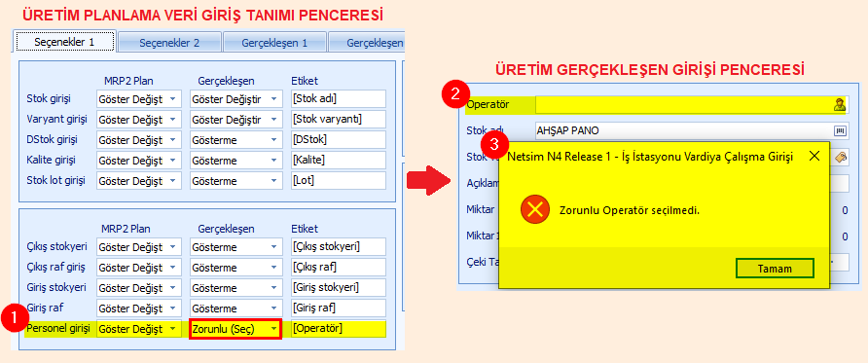The height and width of the screenshot is (363, 868).
Task: Click the empty yellow Operatör input field
Action: coord(684,104)
